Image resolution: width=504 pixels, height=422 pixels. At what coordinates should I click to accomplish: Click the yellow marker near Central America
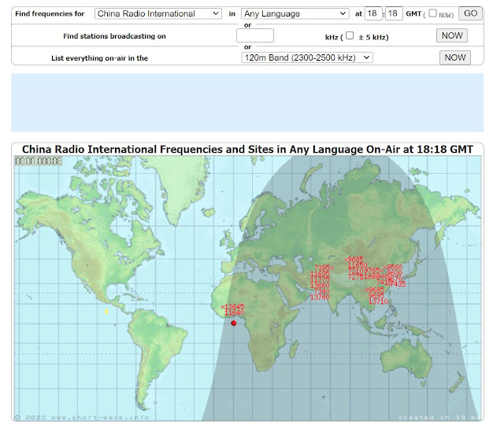point(106,312)
